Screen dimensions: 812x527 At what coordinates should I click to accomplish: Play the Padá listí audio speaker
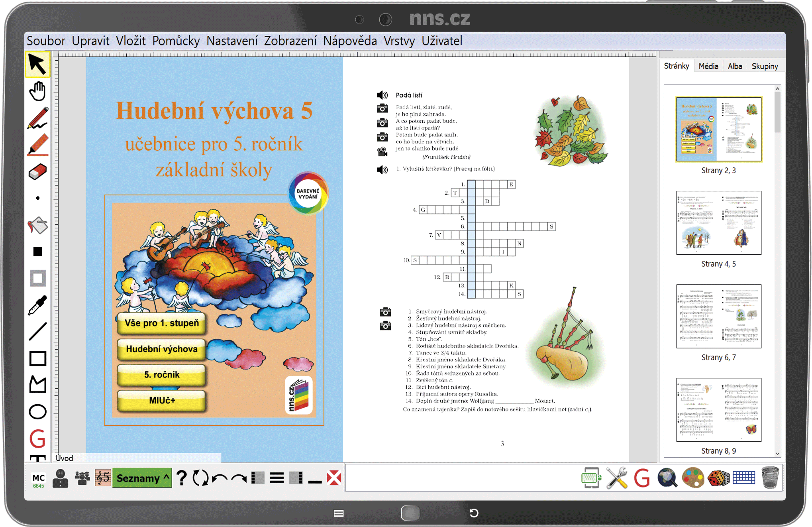pos(382,95)
